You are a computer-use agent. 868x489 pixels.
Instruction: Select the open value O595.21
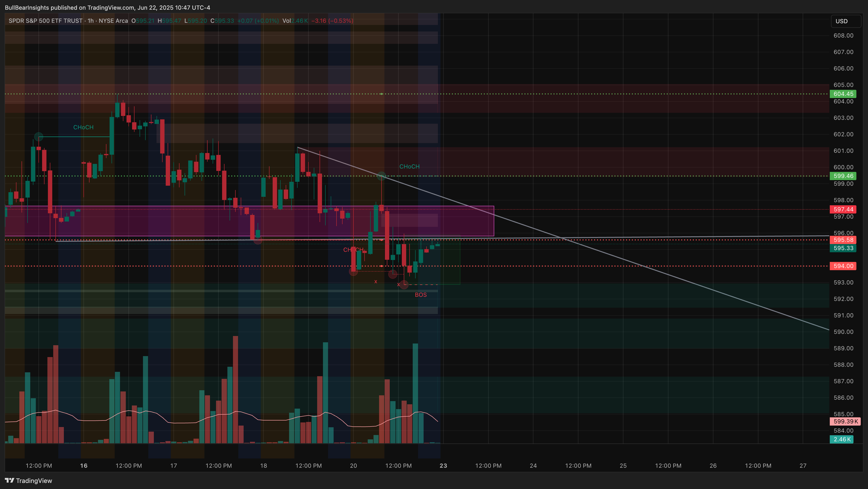[143, 21]
